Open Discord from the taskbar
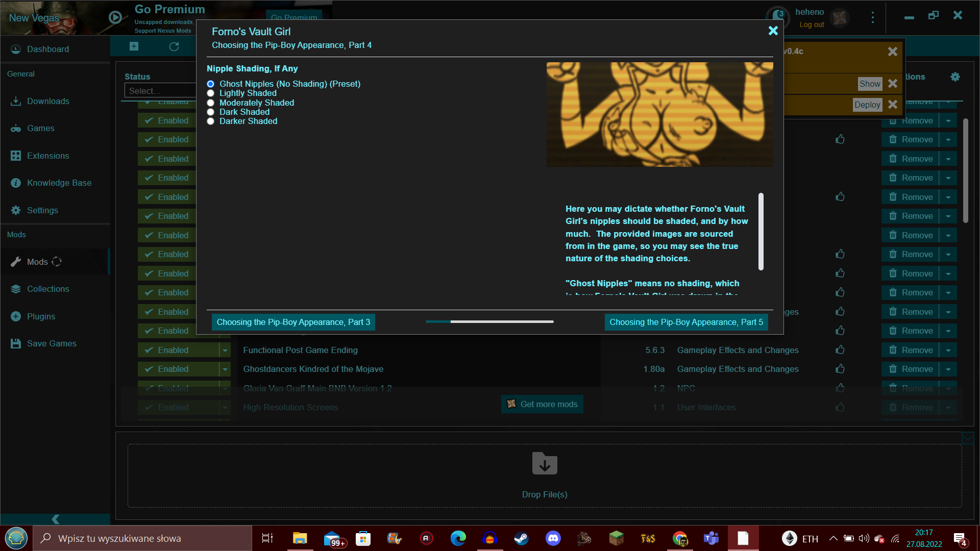 (x=553, y=538)
